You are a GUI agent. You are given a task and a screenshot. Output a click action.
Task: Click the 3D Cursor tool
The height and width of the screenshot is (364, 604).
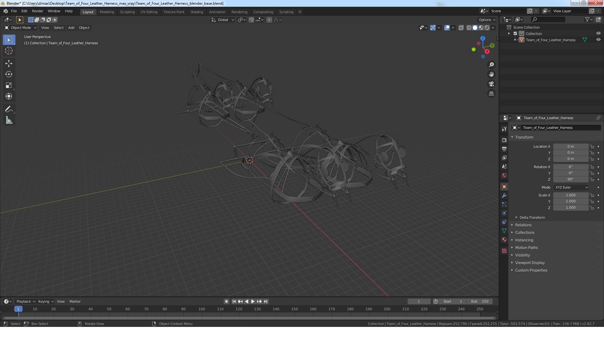[9, 51]
